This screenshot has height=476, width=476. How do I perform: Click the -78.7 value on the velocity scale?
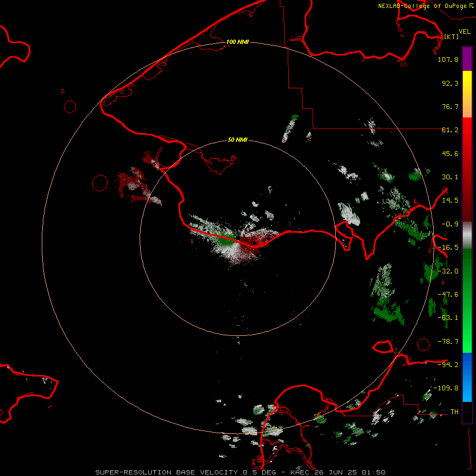pyautogui.click(x=448, y=342)
